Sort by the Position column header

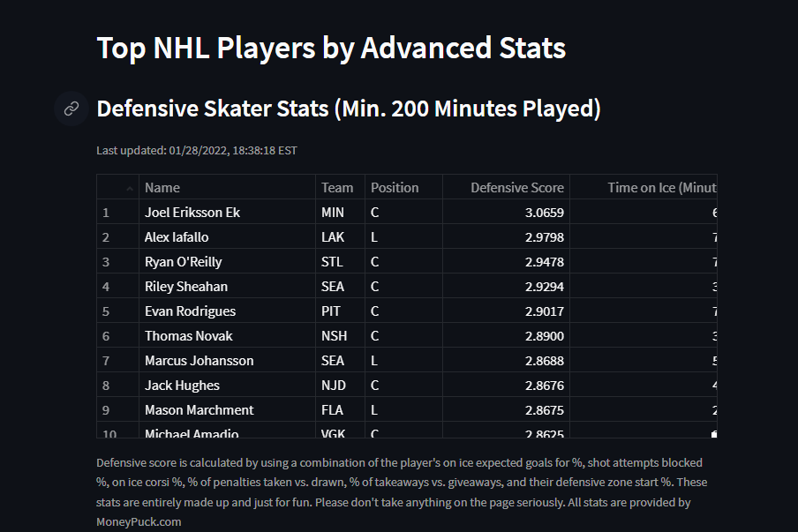(x=395, y=187)
